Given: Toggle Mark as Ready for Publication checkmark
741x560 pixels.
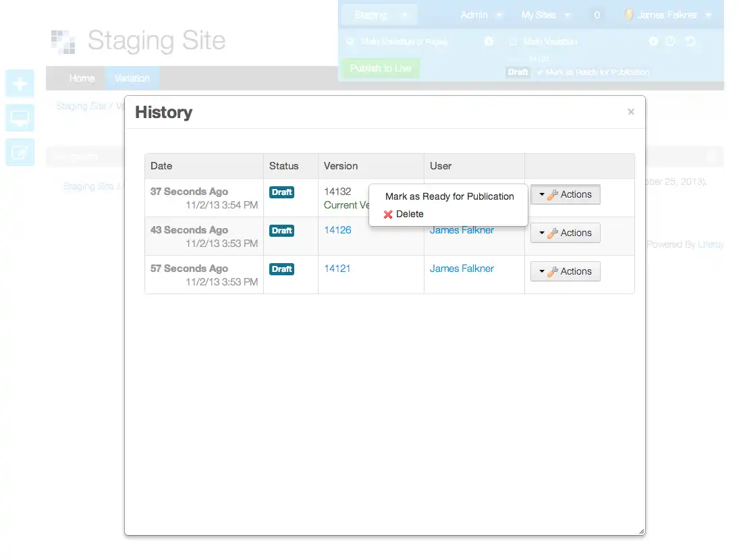Looking at the screenshot, I should [x=541, y=73].
